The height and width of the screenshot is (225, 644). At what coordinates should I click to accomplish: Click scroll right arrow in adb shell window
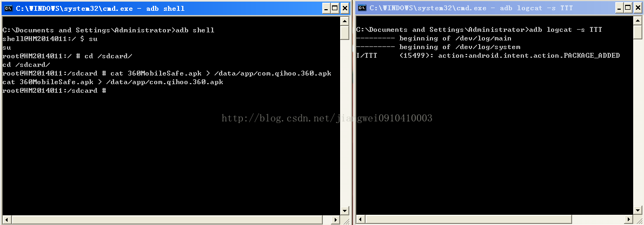tap(336, 220)
